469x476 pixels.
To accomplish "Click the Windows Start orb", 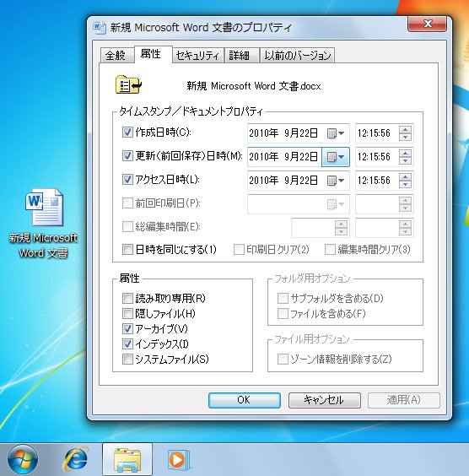I will coord(23,460).
